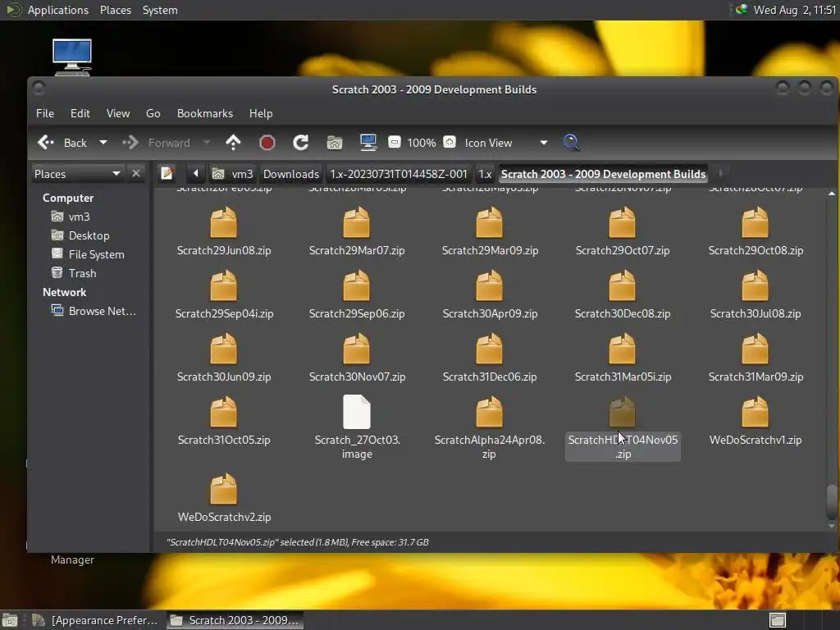Open the Applications menu in the top panel
The height and width of the screenshot is (630, 840).
57,10
